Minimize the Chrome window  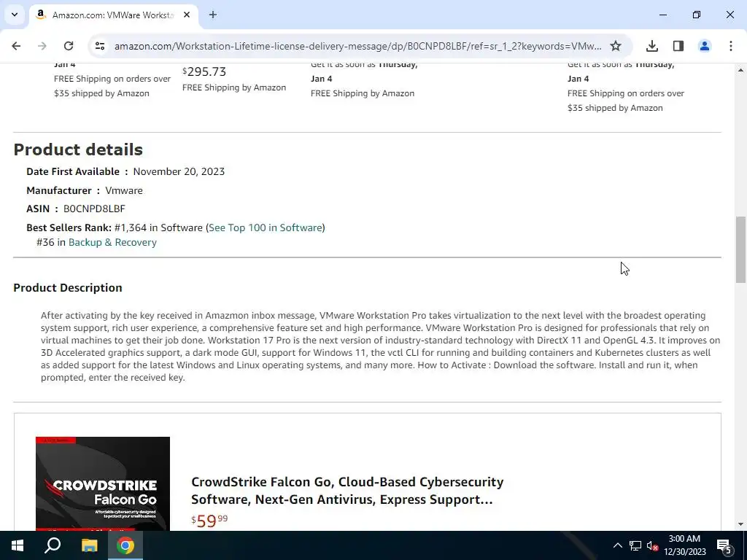663,15
